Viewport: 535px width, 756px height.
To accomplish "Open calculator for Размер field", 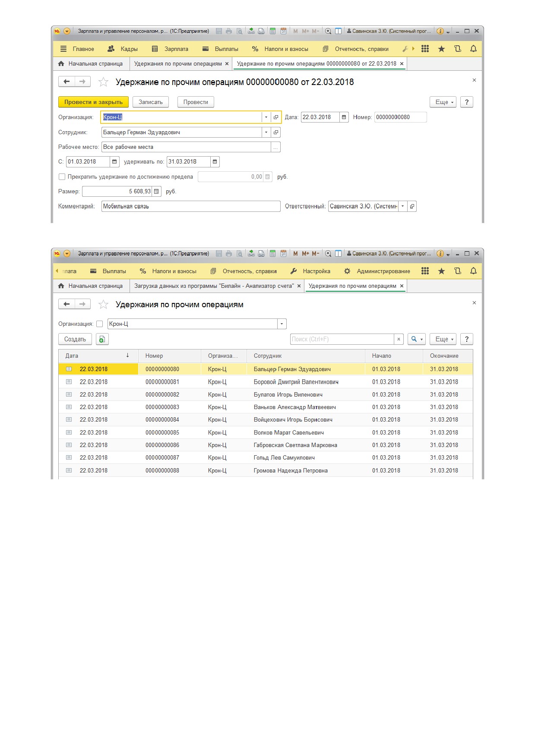I will [156, 191].
